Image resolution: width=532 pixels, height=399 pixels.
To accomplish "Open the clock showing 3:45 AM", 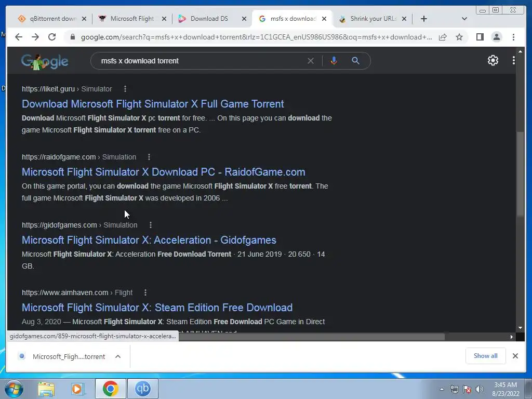I will [x=505, y=389].
